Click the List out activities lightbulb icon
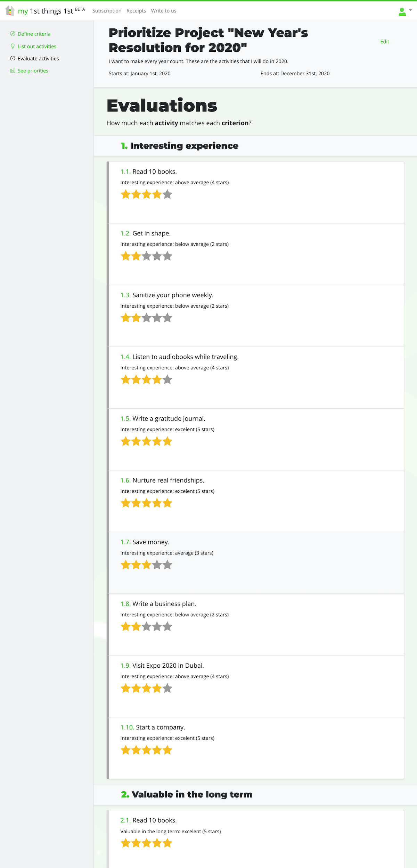 [13, 46]
